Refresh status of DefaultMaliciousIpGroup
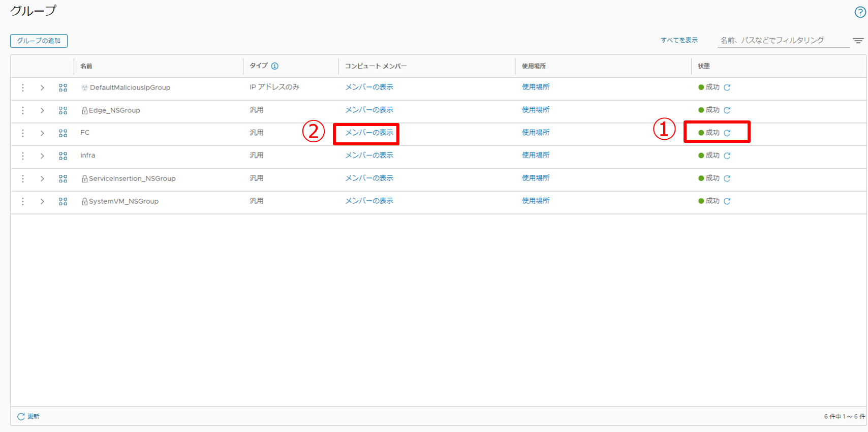This screenshot has height=432, width=868. (727, 87)
